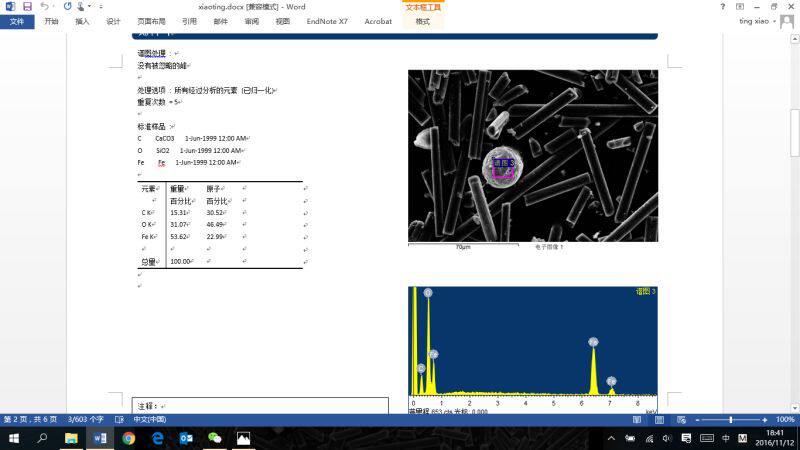This screenshot has width=800, height=450.
Task: Click the 100% zoom level
Action: tap(785, 419)
